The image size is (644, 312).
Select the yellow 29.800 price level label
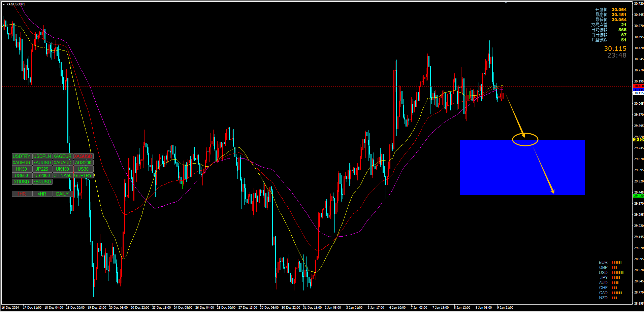[x=639, y=140]
